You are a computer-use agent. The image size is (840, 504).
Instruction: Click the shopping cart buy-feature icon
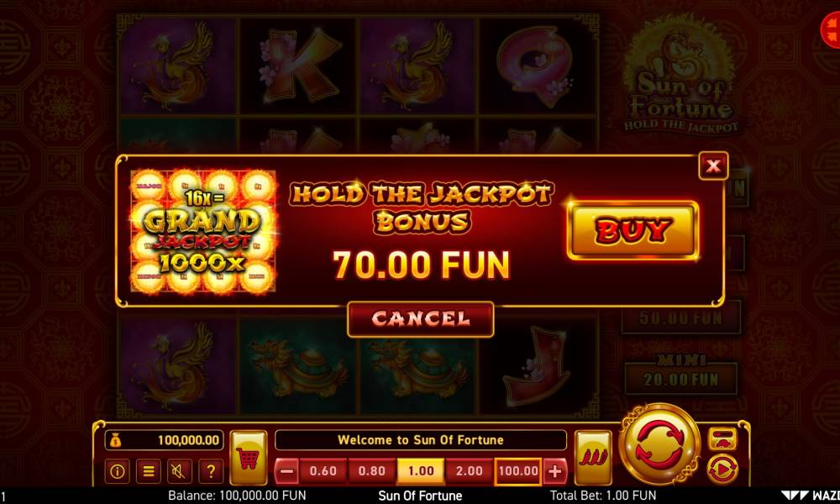[x=249, y=458]
